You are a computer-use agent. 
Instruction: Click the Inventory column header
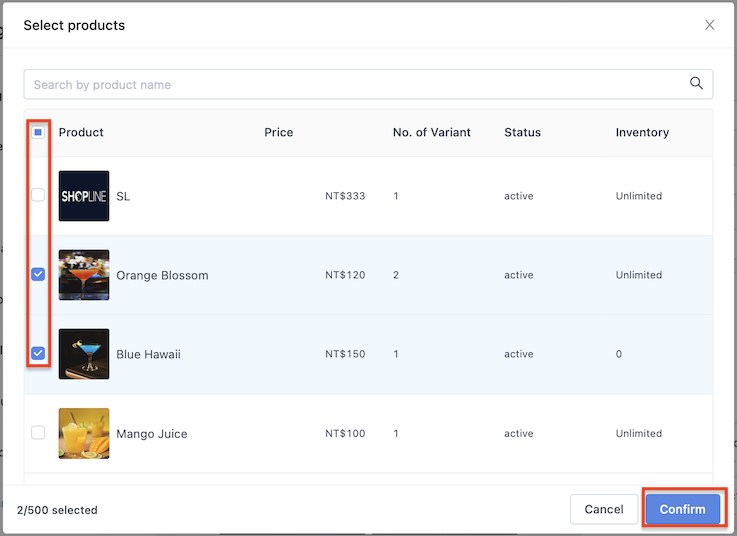[642, 133]
